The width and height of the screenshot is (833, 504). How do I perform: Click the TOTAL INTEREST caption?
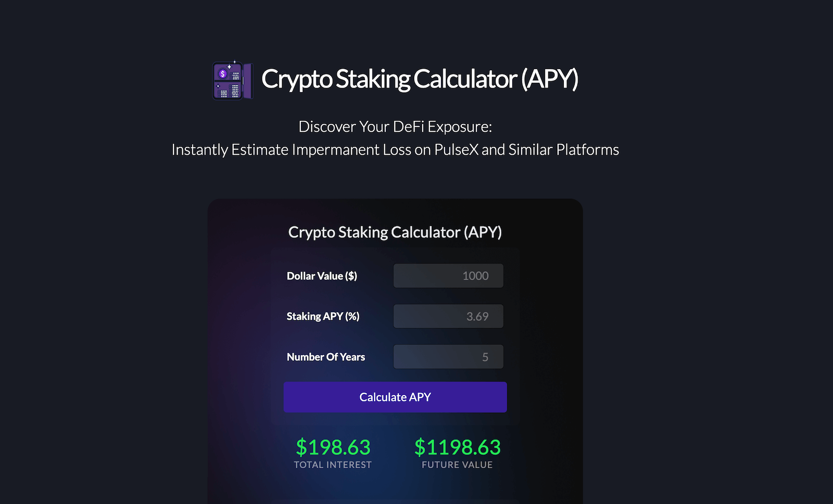333,464
